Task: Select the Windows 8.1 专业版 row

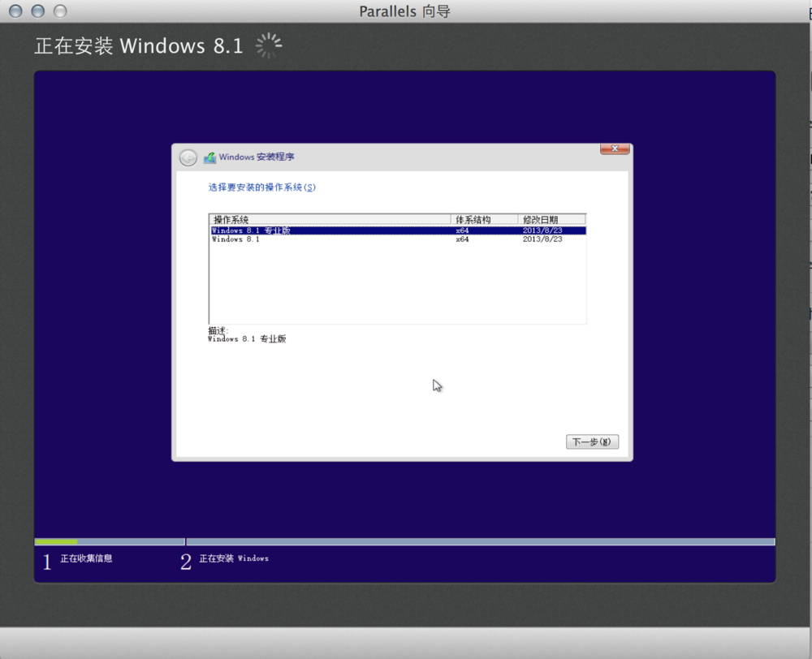Action: click(398, 230)
